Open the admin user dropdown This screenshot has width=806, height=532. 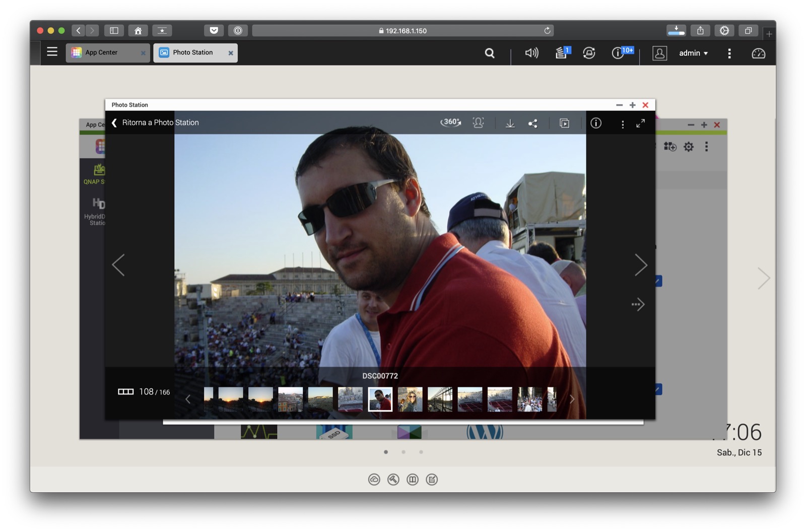click(693, 53)
